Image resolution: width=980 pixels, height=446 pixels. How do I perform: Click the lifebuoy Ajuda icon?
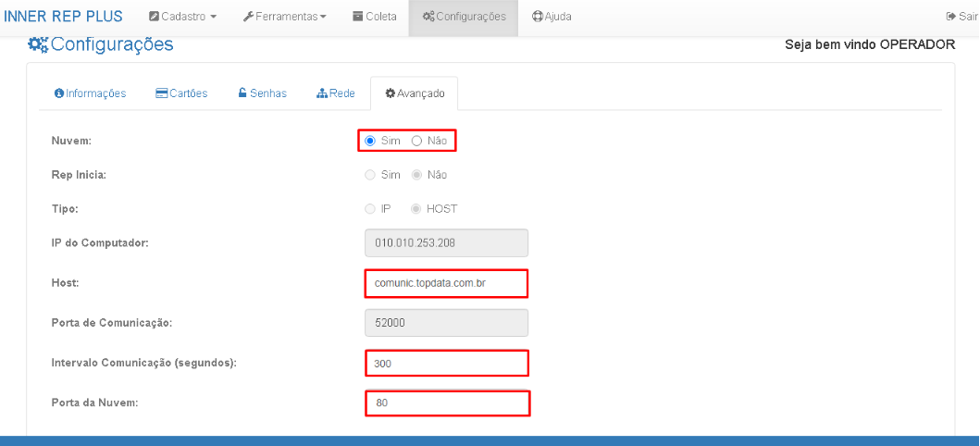tap(538, 17)
